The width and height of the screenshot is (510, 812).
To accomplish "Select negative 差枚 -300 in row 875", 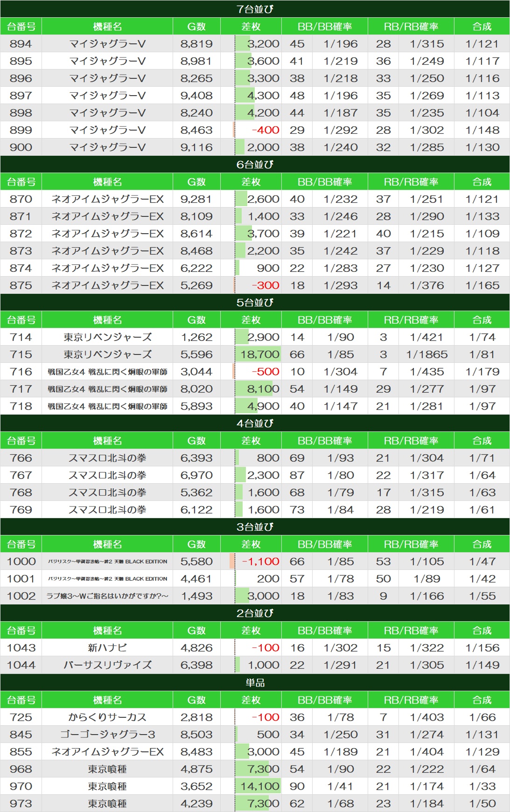I will click(x=265, y=285).
